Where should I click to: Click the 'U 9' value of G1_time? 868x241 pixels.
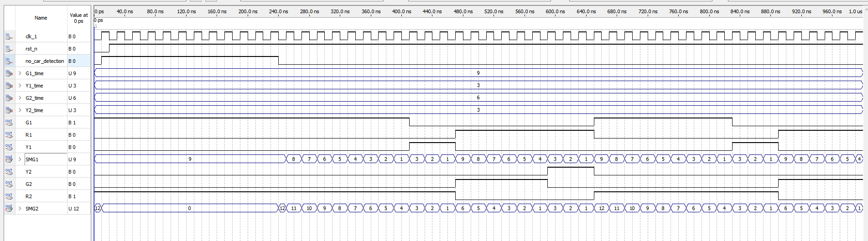[x=72, y=73]
